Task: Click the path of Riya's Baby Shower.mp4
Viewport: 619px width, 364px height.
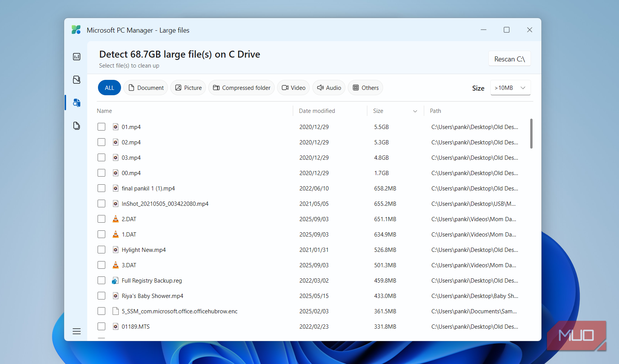Action: coord(475,296)
